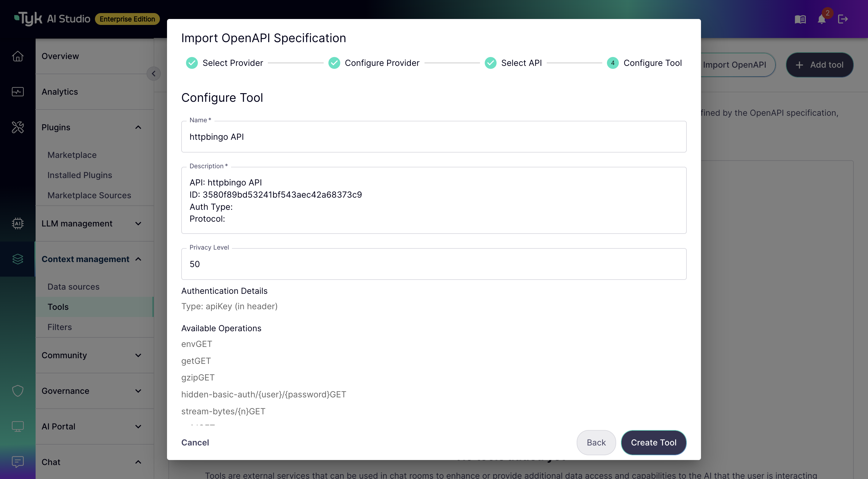Image resolution: width=868 pixels, height=479 pixels.
Task: Focus the Privacy Level field
Action: coord(434,264)
